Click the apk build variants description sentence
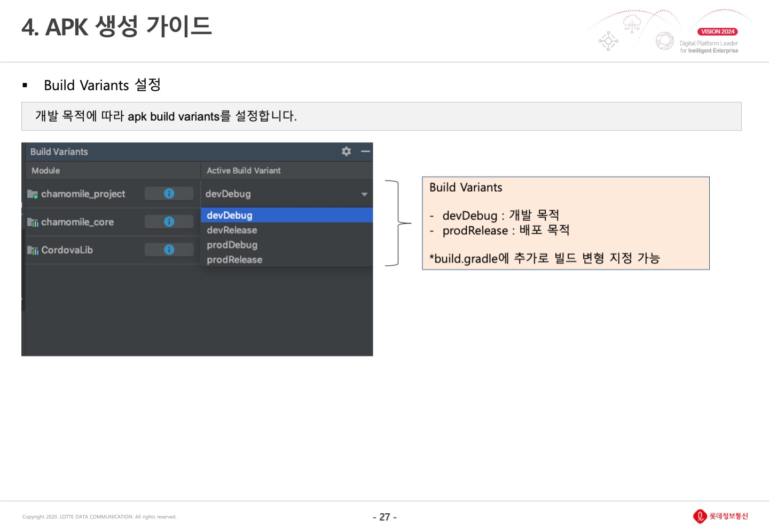Viewport: 769px width, 532px height. (x=166, y=116)
